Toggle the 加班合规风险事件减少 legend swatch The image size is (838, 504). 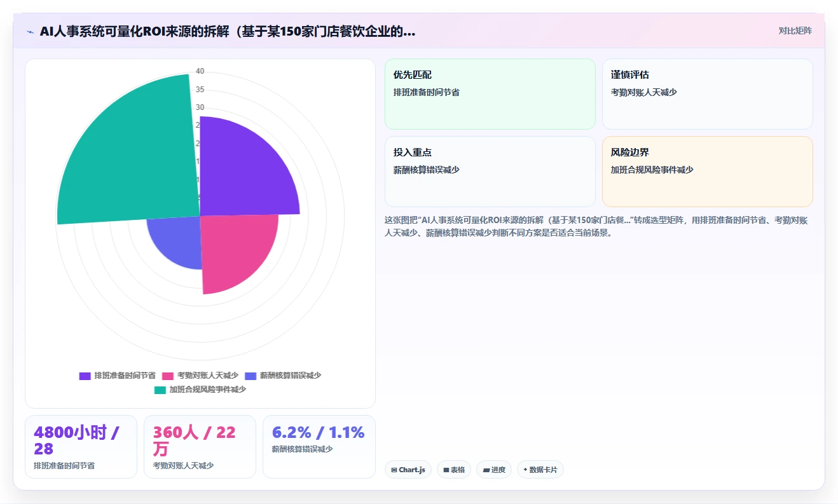pos(160,390)
